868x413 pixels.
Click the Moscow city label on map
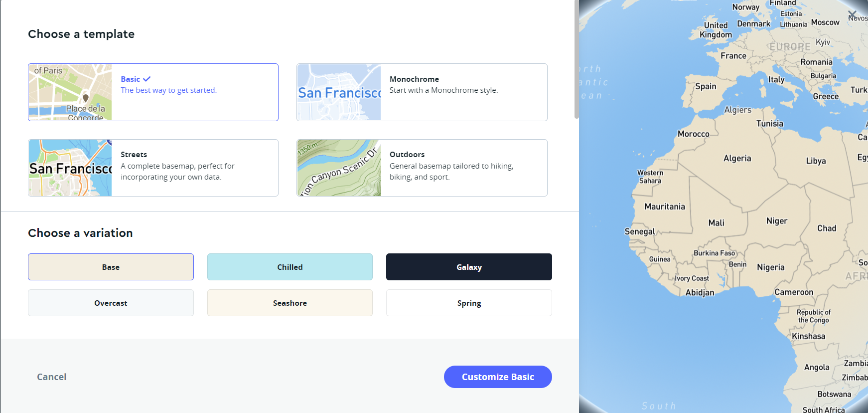pos(825,22)
